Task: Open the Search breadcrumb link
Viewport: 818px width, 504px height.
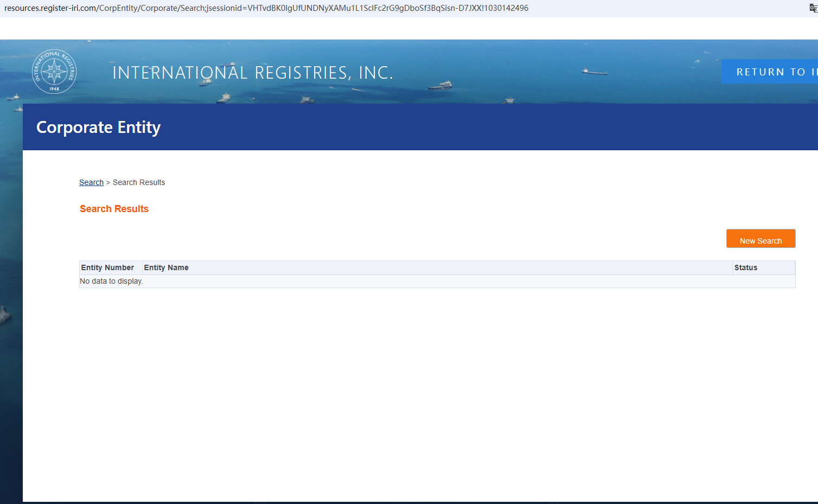Action: (x=91, y=182)
